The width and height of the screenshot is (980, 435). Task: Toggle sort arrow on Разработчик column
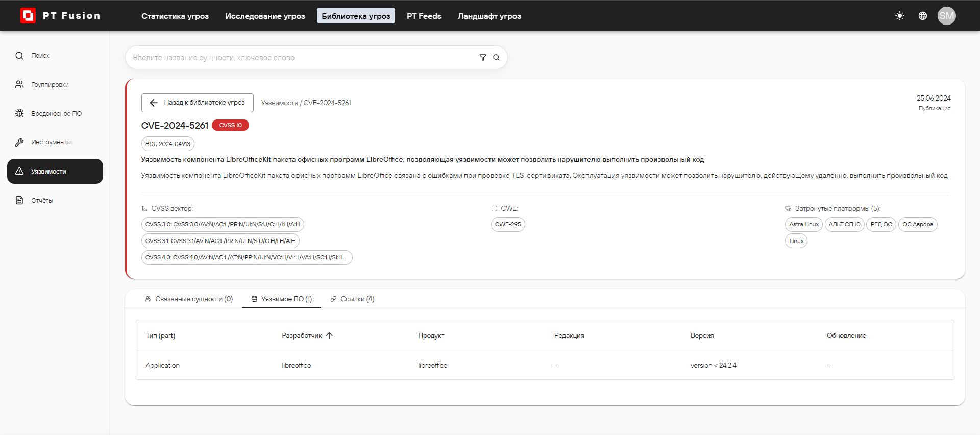point(329,335)
